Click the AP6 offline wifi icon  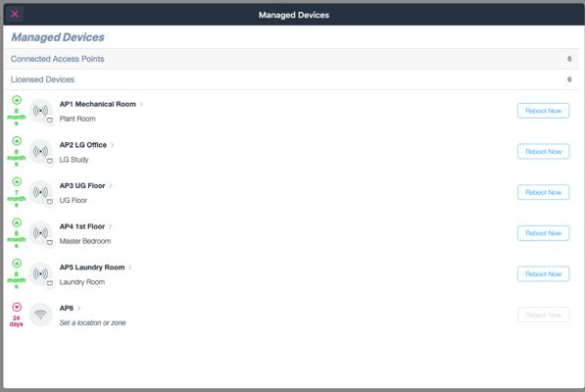click(x=41, y=315)
